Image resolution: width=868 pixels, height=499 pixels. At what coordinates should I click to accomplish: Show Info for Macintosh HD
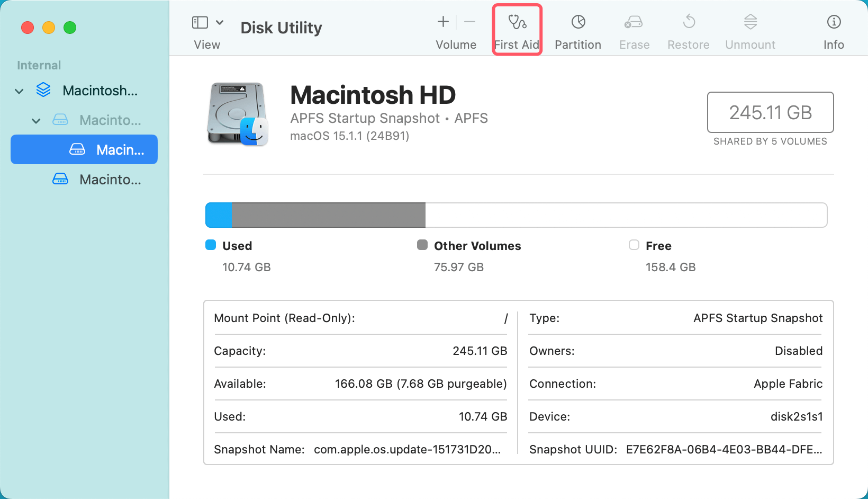pyautogui.click(x=833, y=29)
